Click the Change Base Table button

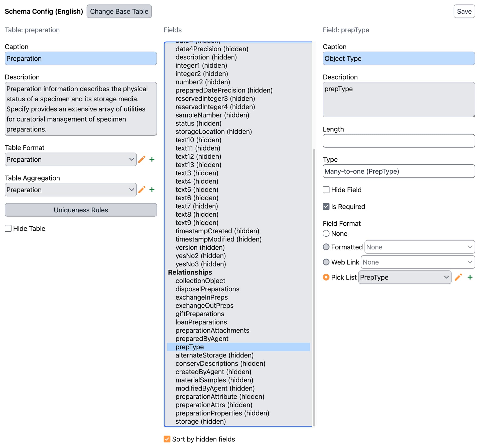[119, 11]
